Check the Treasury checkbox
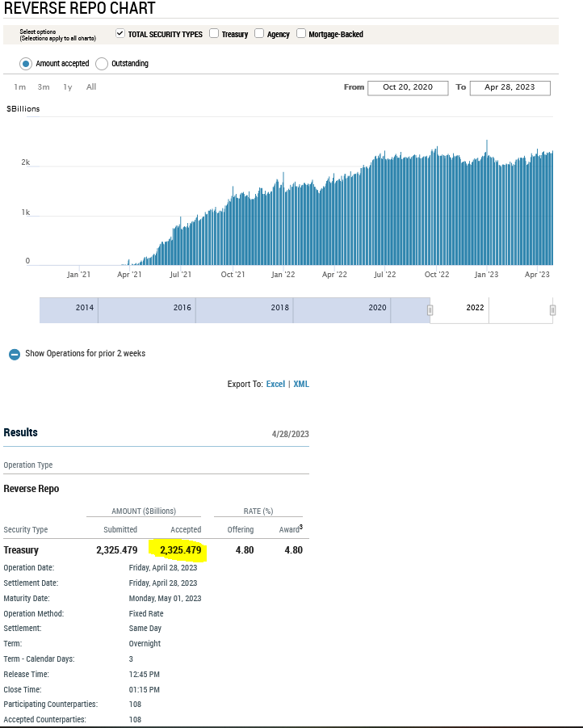583x728 pixels. coord(214,33)
